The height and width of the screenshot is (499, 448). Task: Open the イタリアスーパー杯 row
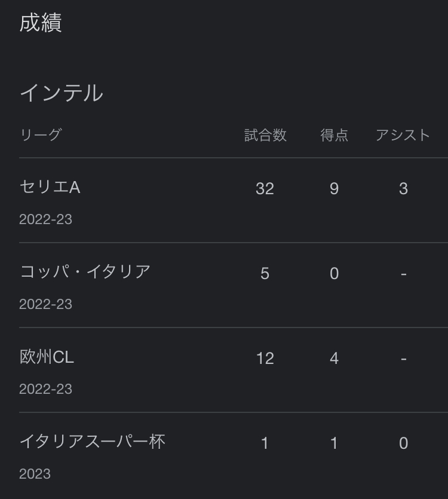click(92, 442)
